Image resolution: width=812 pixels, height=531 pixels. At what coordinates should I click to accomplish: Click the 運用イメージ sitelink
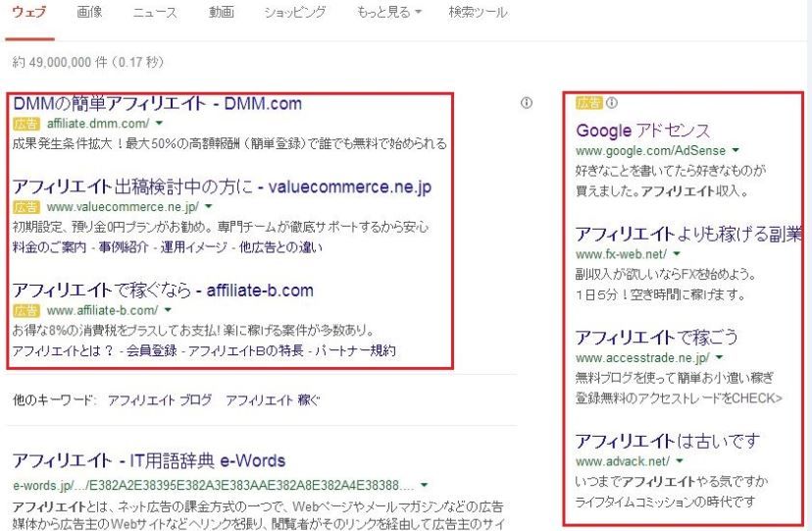point(193,247)
